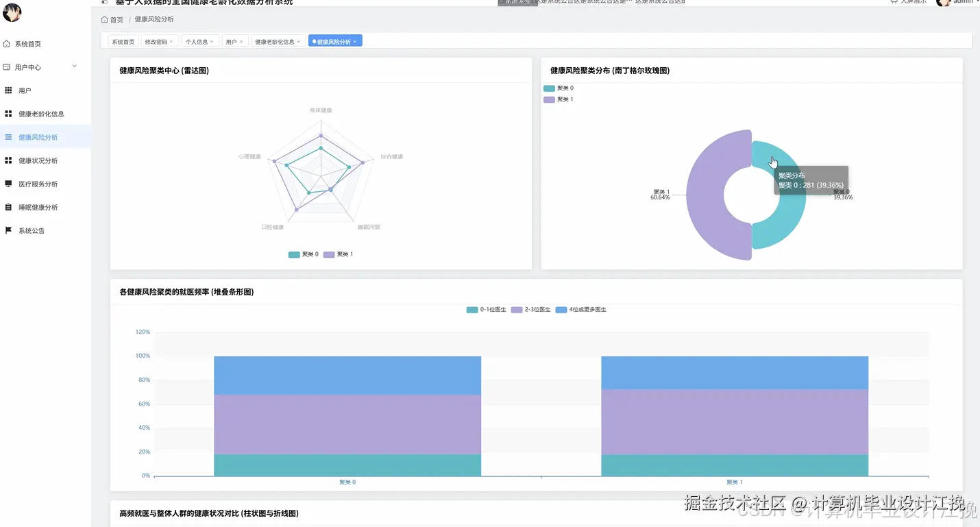Expand the 用户中心 menu chevron

75,66
